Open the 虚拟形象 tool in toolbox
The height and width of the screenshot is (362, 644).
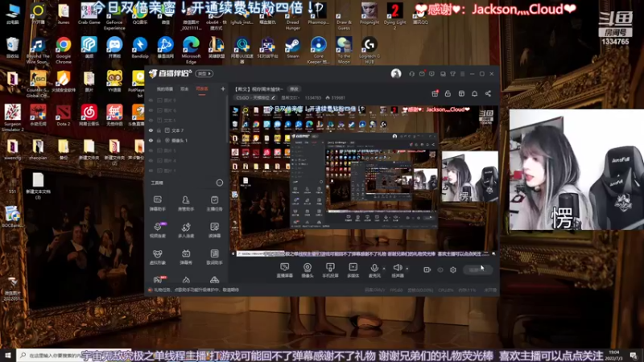tap(157, 257)
